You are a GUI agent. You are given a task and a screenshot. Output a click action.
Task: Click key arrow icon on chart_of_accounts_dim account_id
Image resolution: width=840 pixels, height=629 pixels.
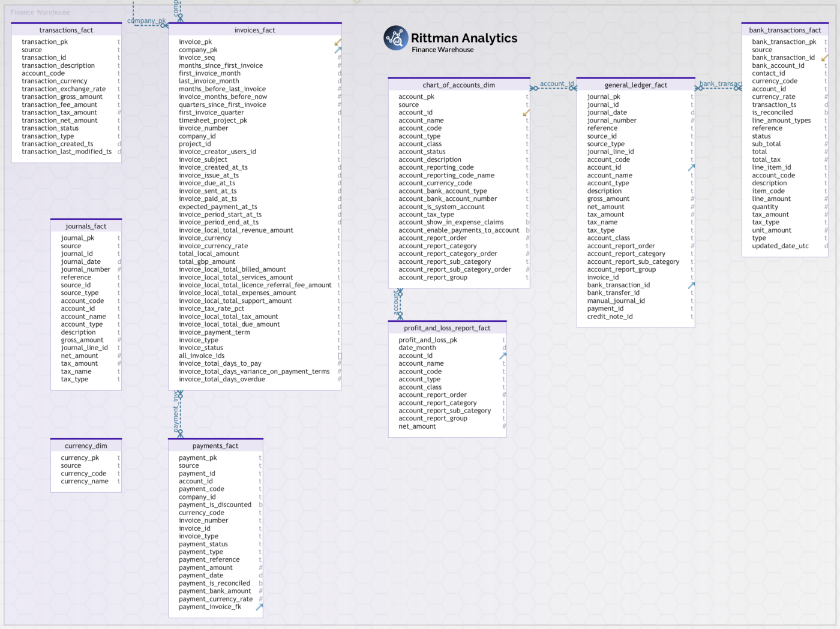pyautogui.click(x=526, y=113)
